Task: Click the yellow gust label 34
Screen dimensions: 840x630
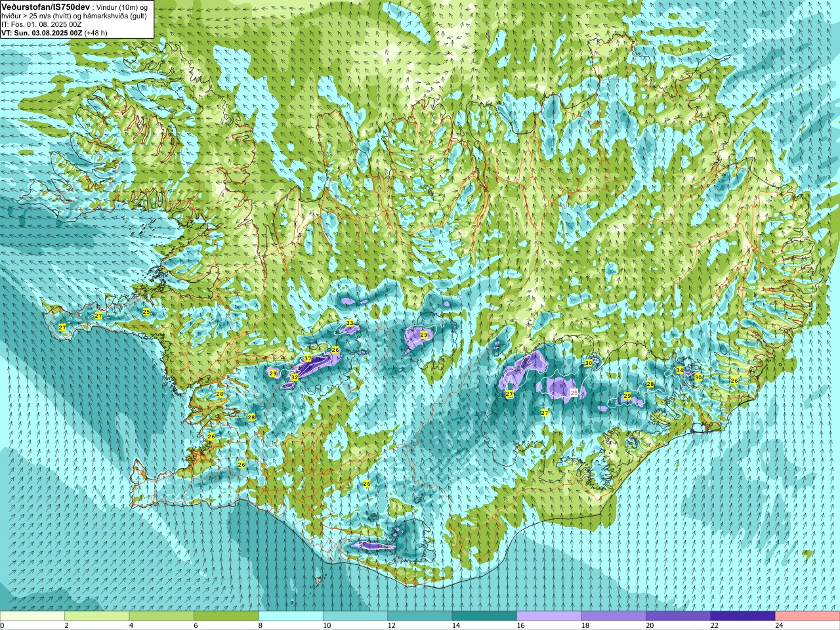Action: 680,371
